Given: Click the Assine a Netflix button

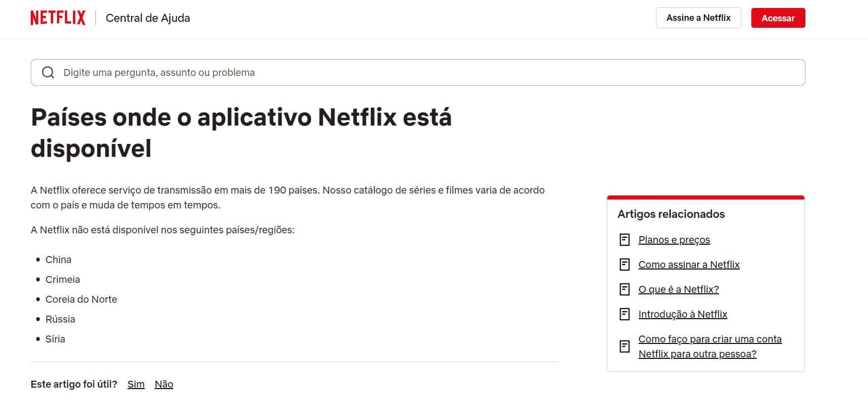Looking at the screenshot, I should 698,18.
